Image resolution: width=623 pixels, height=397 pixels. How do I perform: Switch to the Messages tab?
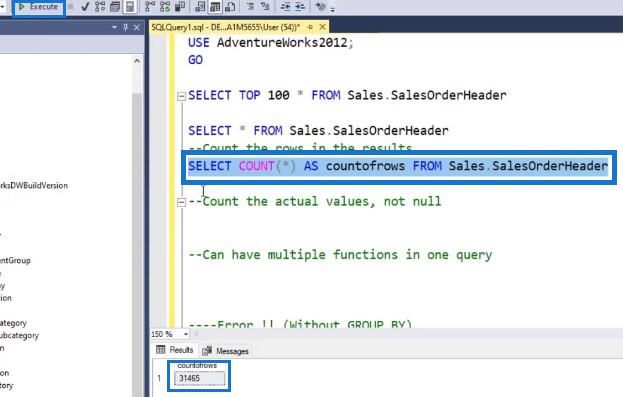click(225, 351)
